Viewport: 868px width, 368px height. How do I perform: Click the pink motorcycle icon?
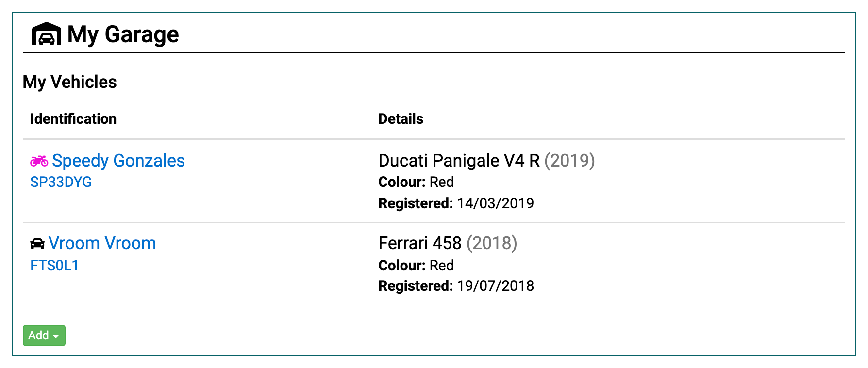[x=39, y=161]
